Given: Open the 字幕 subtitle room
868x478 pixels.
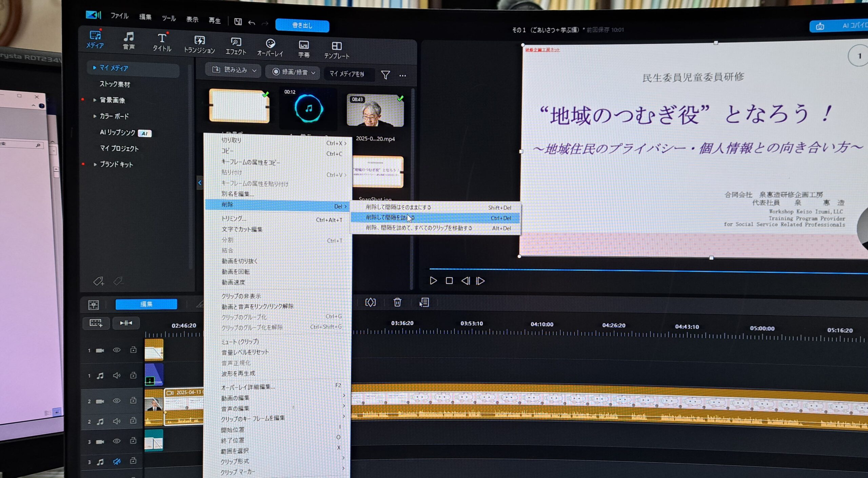Looking at the screenshot, I should click(x=303, y=49).
